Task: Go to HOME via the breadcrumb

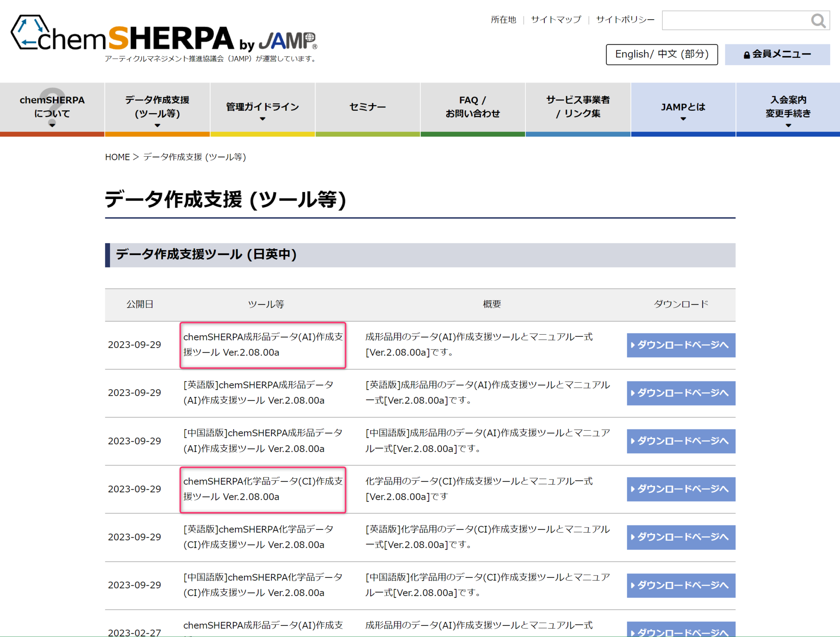Action: 118,157
